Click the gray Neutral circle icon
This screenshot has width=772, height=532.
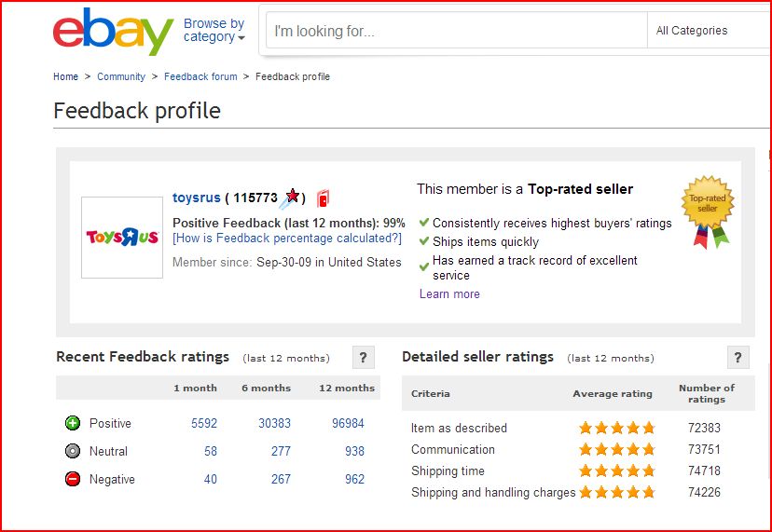click(73, 451)
